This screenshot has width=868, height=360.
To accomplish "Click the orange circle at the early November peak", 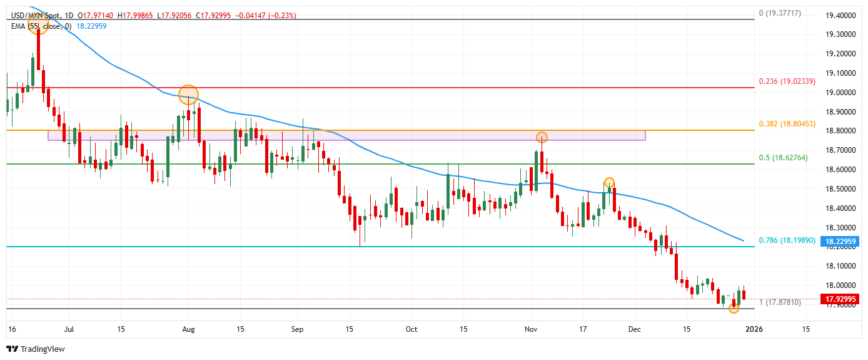I will click(x=542, y=137).
